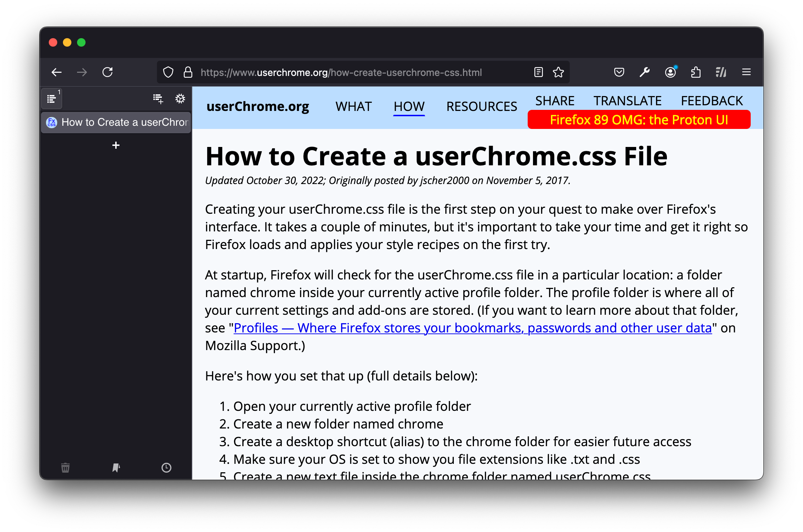Add a new panel in the sidebar

(x=158, y=99)
